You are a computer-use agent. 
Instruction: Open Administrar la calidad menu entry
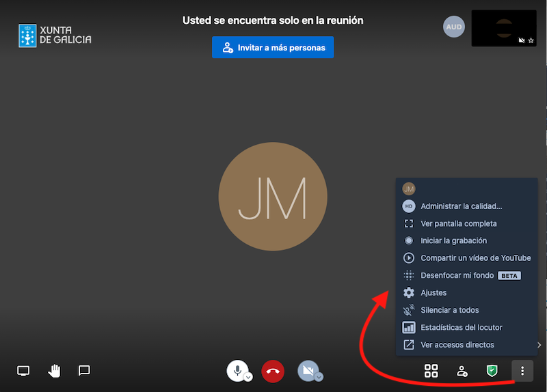pos(462,206)
